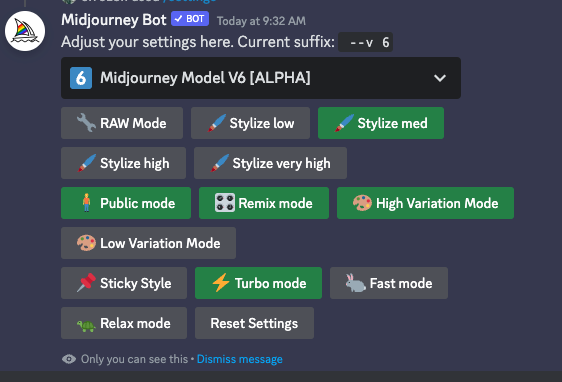Disable Remix mode

click(x=264, y=203)
